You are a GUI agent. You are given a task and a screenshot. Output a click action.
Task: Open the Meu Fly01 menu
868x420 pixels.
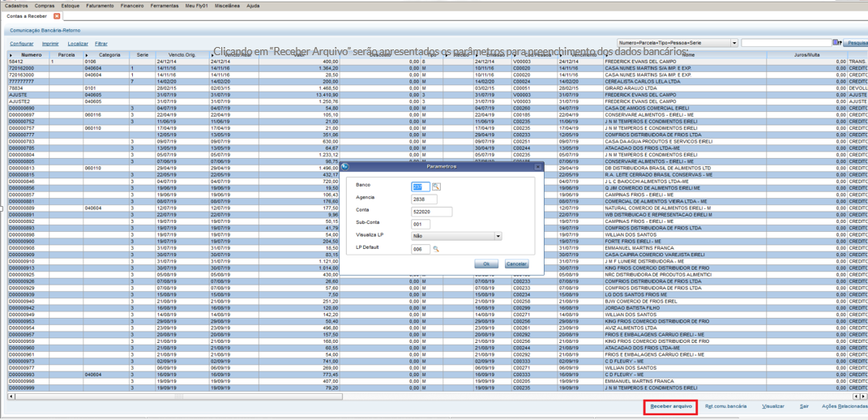click(x=196, y=6)
